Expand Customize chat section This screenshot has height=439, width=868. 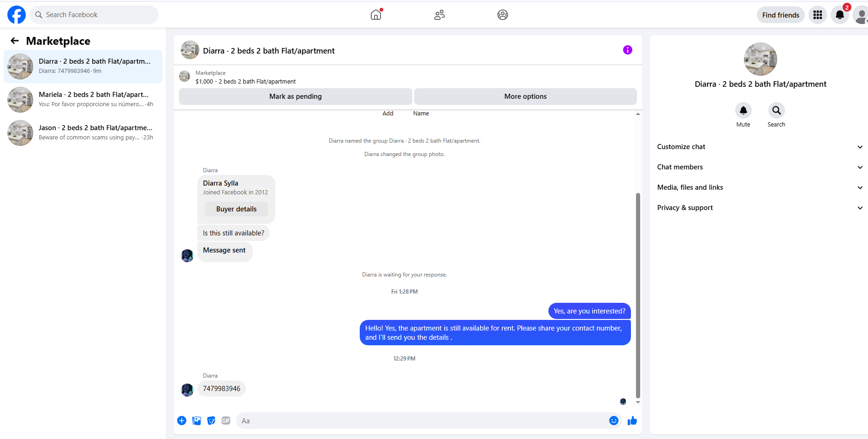pos(760,147)
